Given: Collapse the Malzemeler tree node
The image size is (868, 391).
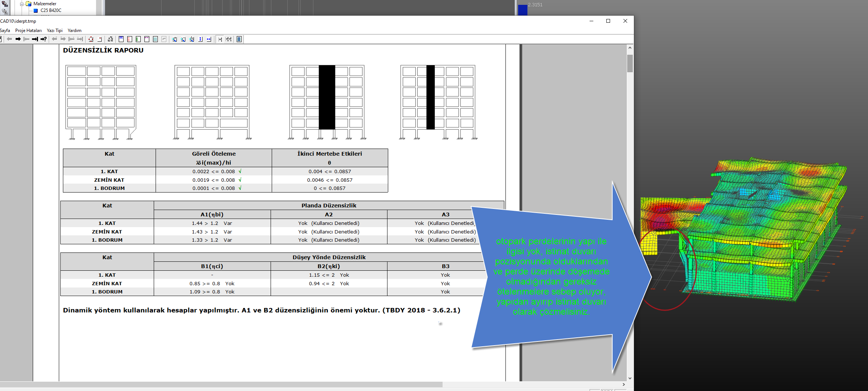Looking at the screenshot, I should pos(22,4).
